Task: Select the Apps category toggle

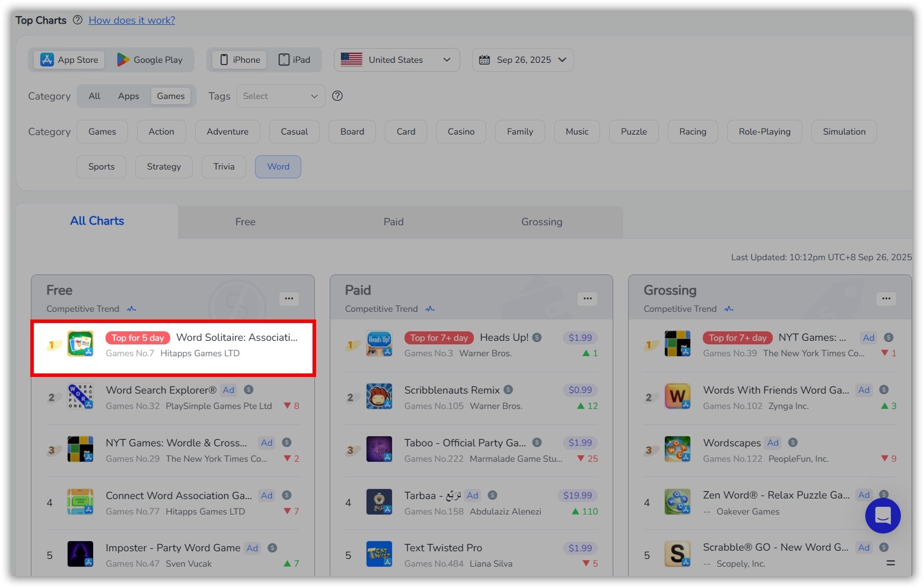Action: pos(128,96)
